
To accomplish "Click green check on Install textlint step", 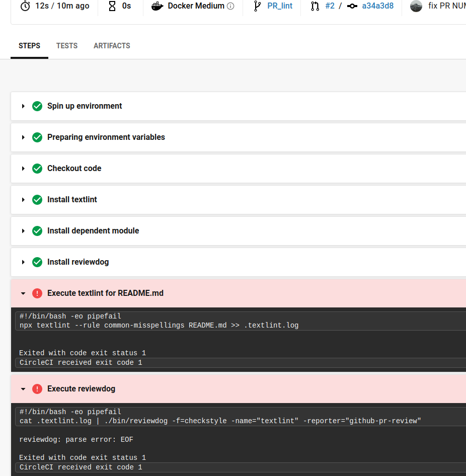I will 37,199.
